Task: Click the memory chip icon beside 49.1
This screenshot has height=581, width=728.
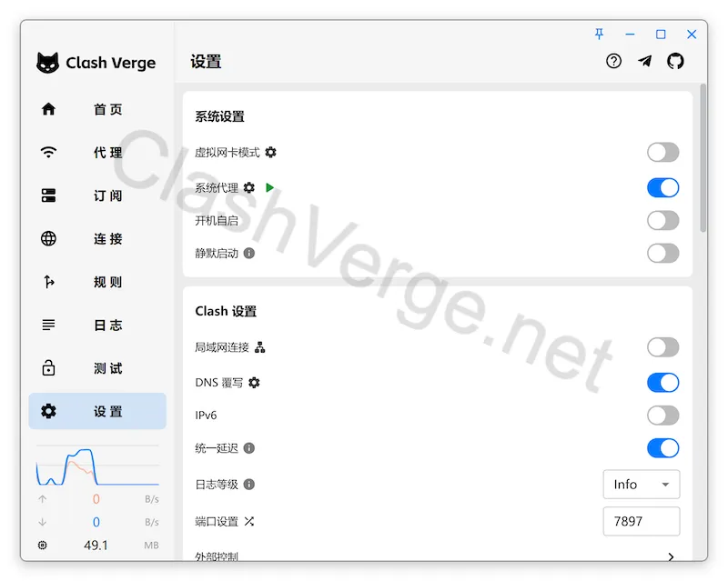Action: click(x=42, y=545)
